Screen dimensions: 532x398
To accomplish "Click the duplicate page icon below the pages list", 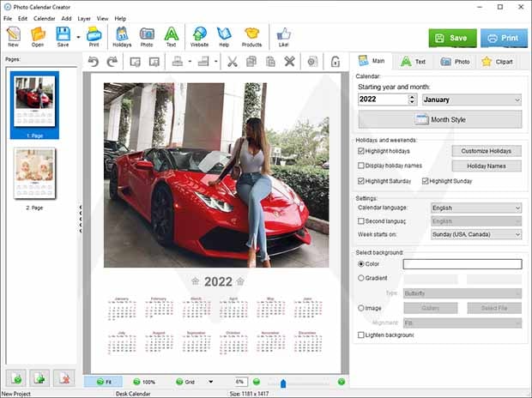I will coord(39,378).
